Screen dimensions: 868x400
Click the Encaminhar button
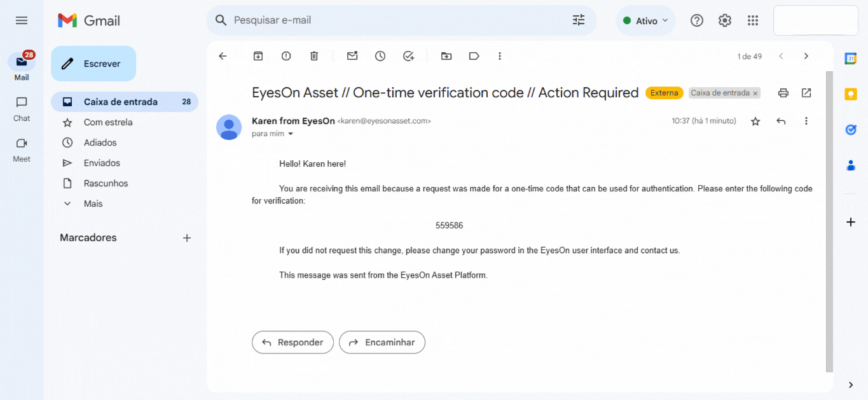pyautogui.click(x=382, y=342)
